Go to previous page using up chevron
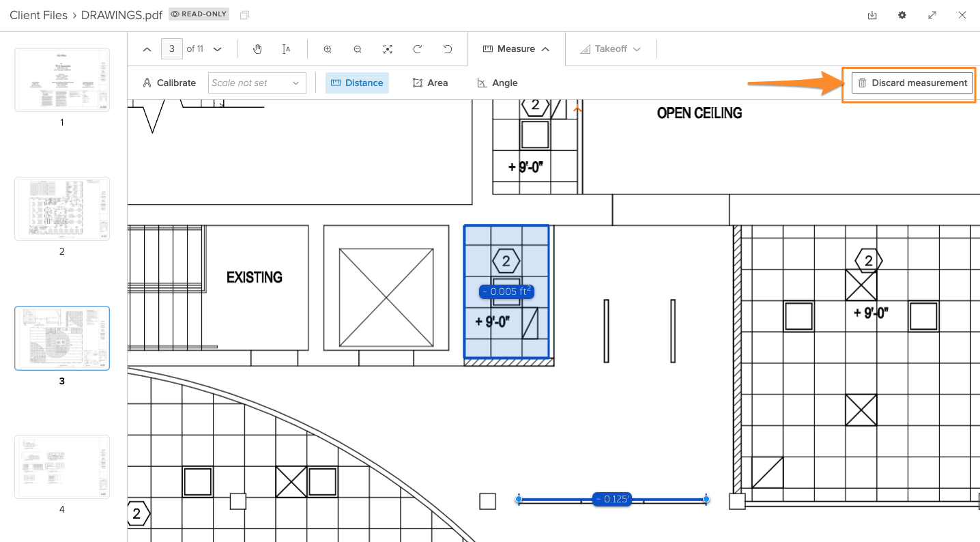This screenshot has width=980, height=542. 147,49
